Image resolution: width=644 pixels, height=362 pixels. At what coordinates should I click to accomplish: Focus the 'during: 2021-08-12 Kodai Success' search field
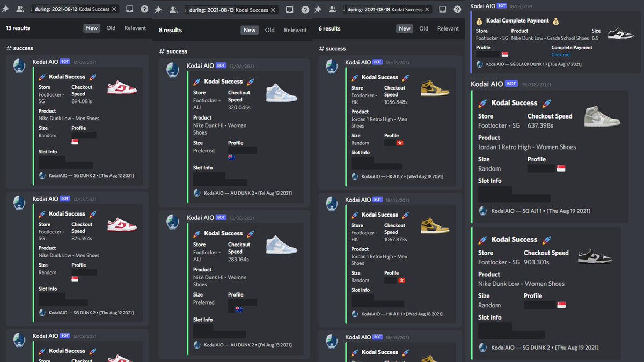pyautogui.click(x=75, y=9)
